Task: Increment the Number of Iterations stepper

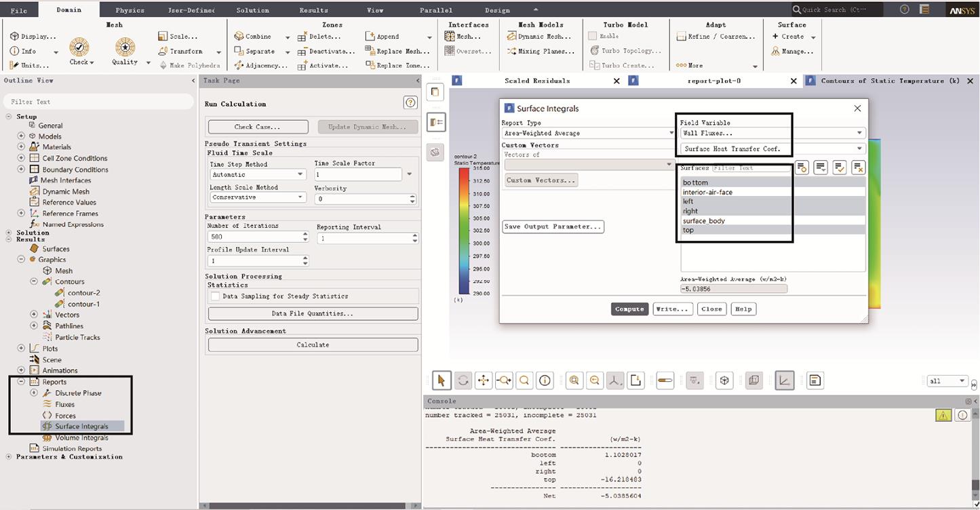Action: pyautogui.click(x=305, y=234)
